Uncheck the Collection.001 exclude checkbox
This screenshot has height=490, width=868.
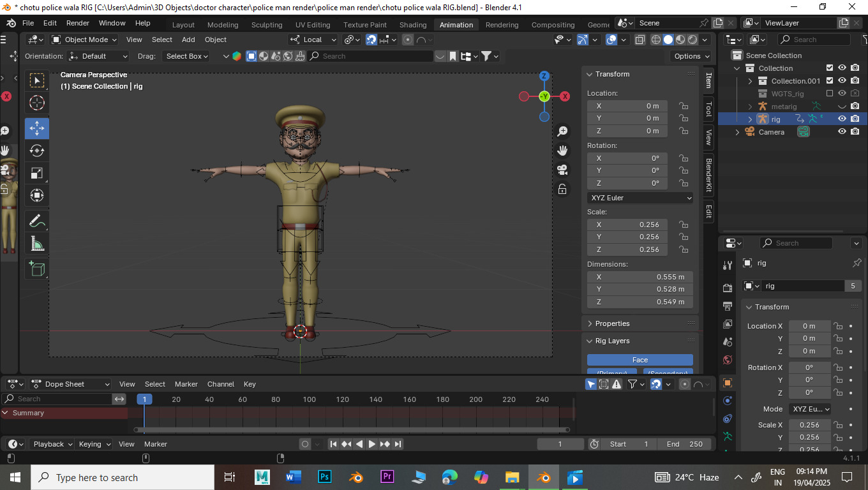tap(830, 80)
